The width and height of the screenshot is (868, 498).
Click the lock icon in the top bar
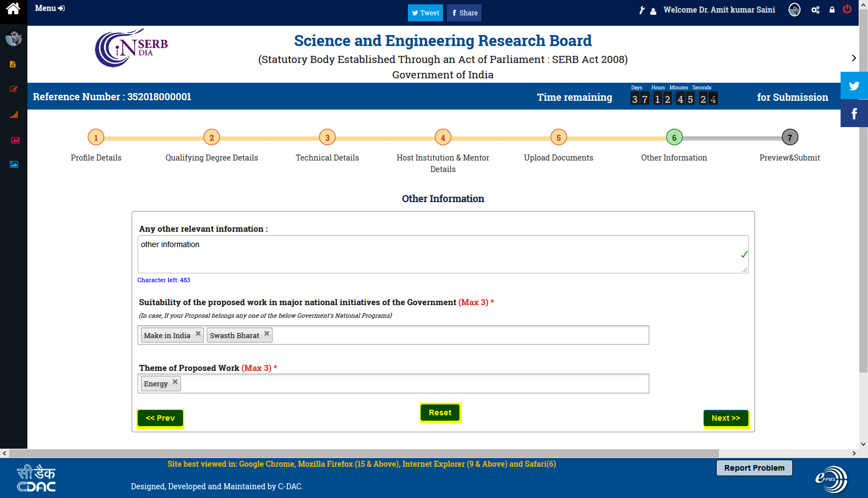click(x=832, y=10)
